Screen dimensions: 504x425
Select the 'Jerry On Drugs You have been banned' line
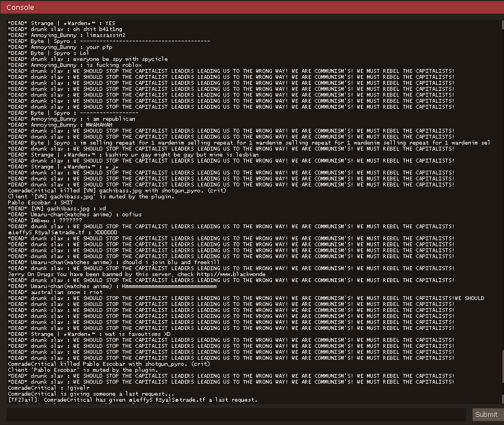coord(136,274)
